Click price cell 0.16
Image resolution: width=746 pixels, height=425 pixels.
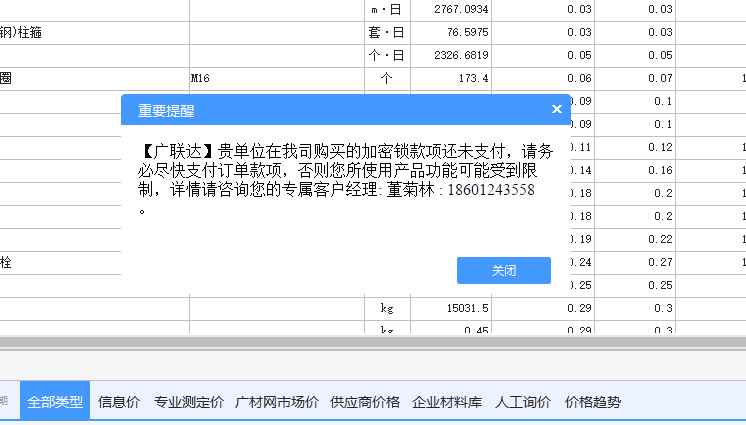635,170
